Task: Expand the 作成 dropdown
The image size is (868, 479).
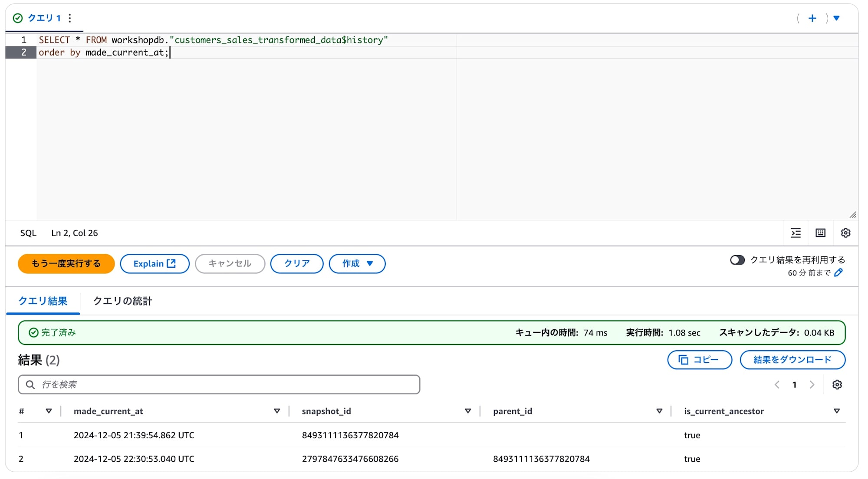Action: [357, 264]
